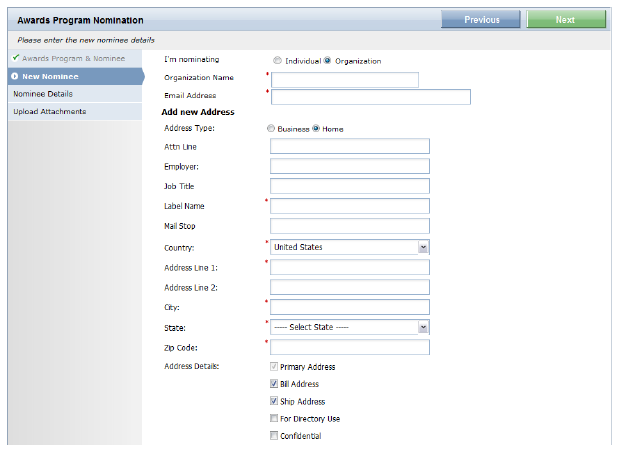
Task: Open Awards Program & Nominee step
Action: [x=76, y=58]
